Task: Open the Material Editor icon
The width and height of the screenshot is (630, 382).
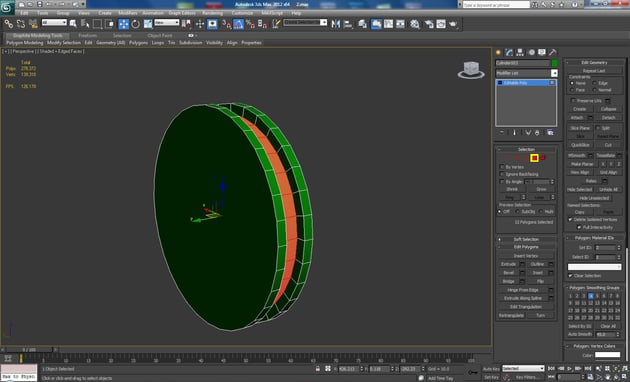Action: click(415, 24)
